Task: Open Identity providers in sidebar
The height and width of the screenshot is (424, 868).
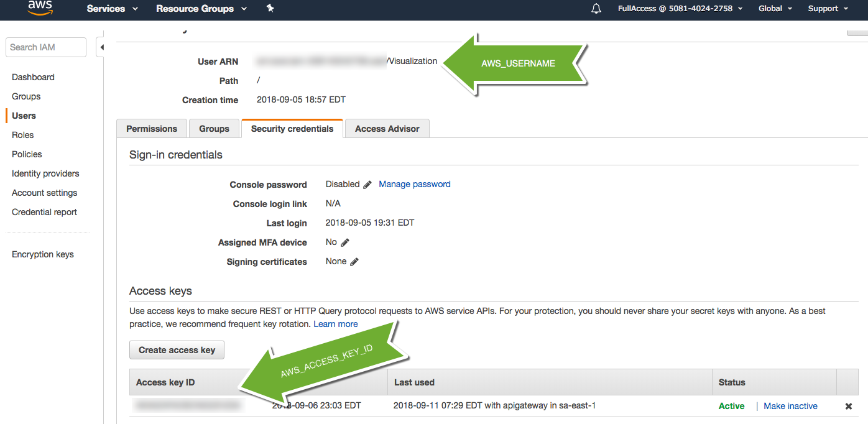Action: 45,173
